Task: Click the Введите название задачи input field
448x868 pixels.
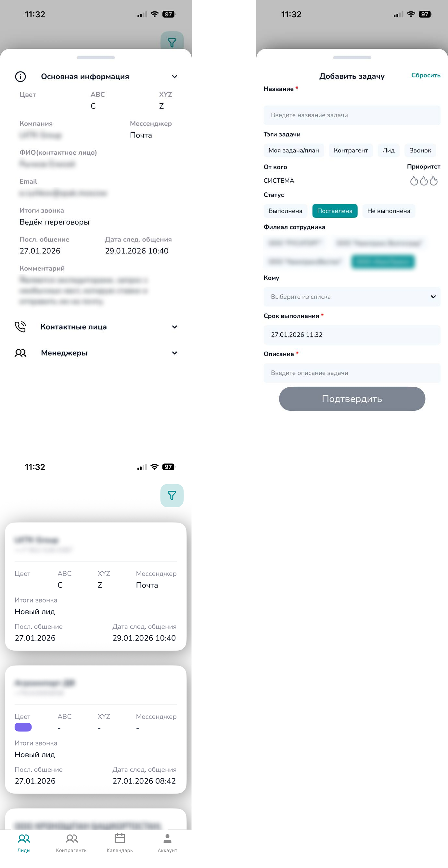Action: [352, 115]
